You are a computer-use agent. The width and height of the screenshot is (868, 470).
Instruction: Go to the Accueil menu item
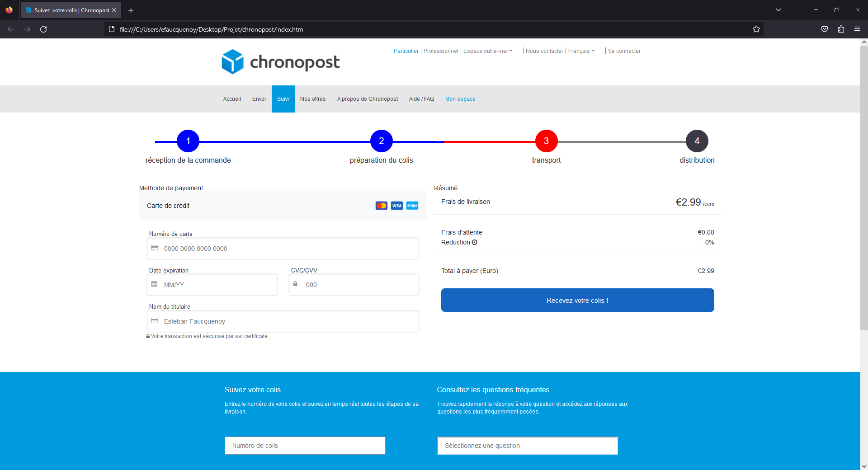click(232, 99)
